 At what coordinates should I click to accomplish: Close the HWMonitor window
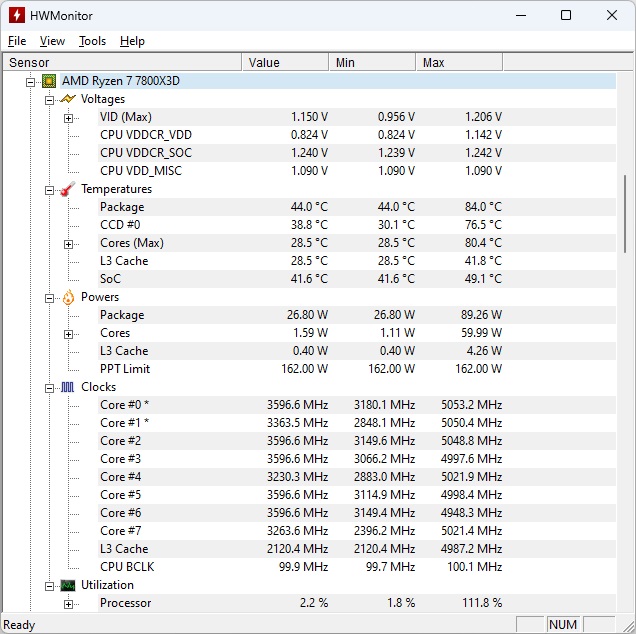(612, 15)
